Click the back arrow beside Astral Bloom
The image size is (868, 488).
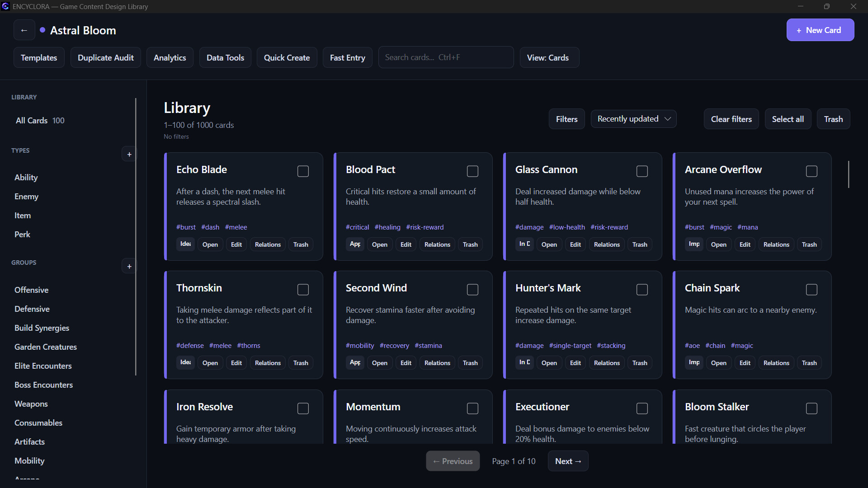(24, 30)
